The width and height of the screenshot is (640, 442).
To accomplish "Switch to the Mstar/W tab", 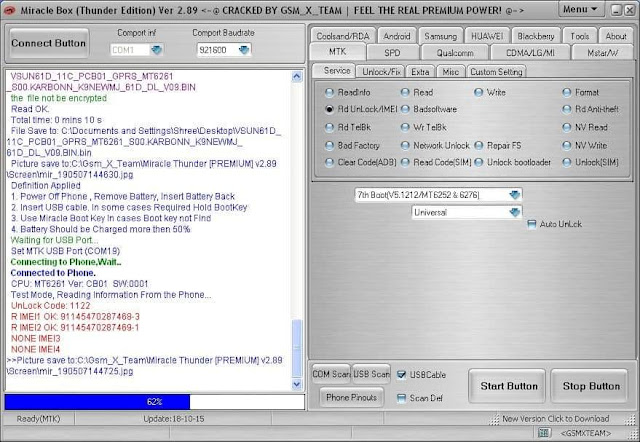I will (602, 53).
